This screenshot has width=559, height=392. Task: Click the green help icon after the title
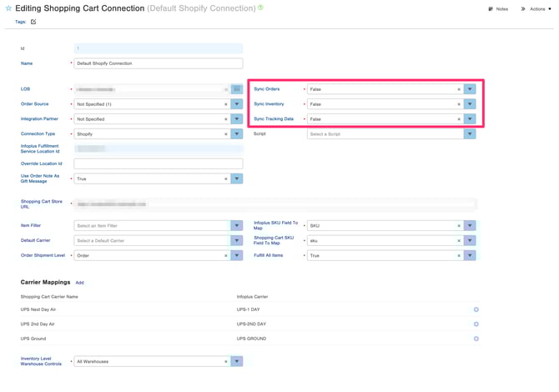[261, 8]
